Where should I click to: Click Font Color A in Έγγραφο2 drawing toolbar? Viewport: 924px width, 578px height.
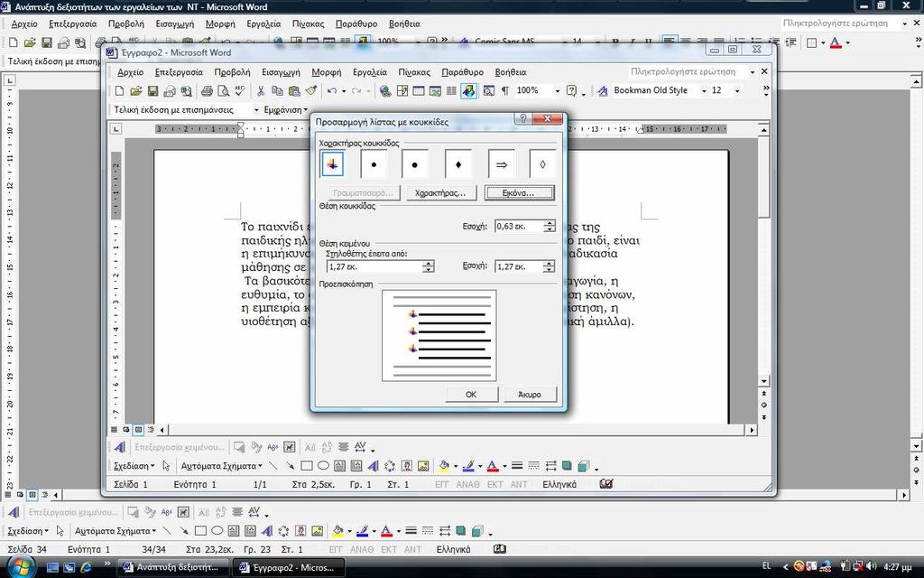pos(494,466)
